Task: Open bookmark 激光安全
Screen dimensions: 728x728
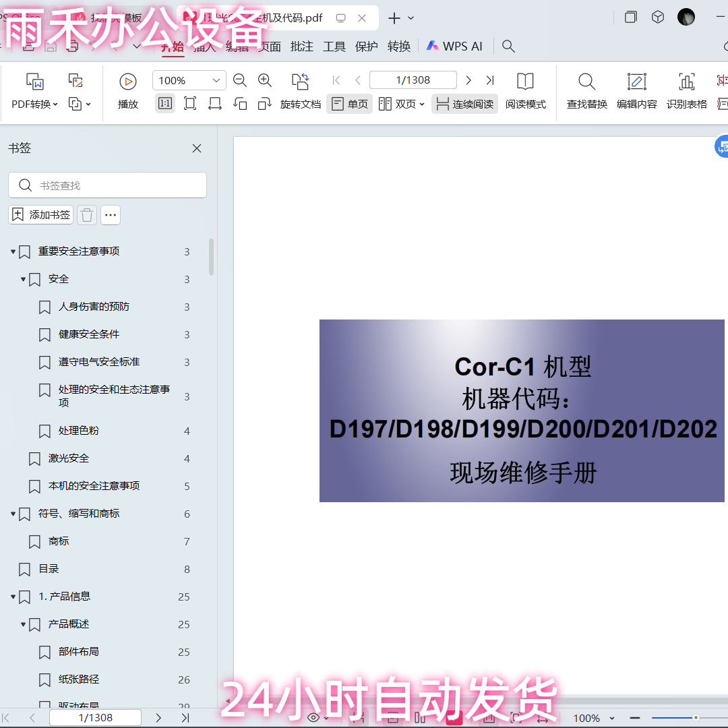Action: pyautogui.click(x=68, y=458)
